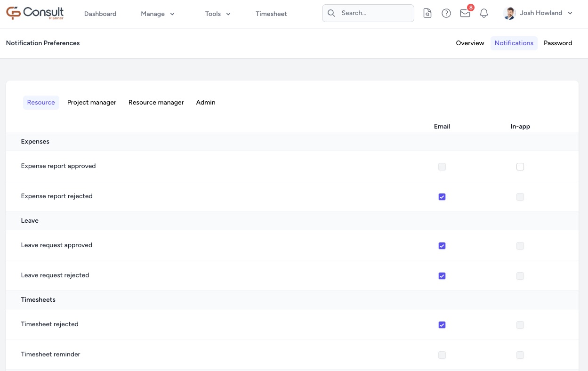Uncheck Email for Leave request rejected
The width and height of the screenshot is (588, 371).
pos(442,276)
